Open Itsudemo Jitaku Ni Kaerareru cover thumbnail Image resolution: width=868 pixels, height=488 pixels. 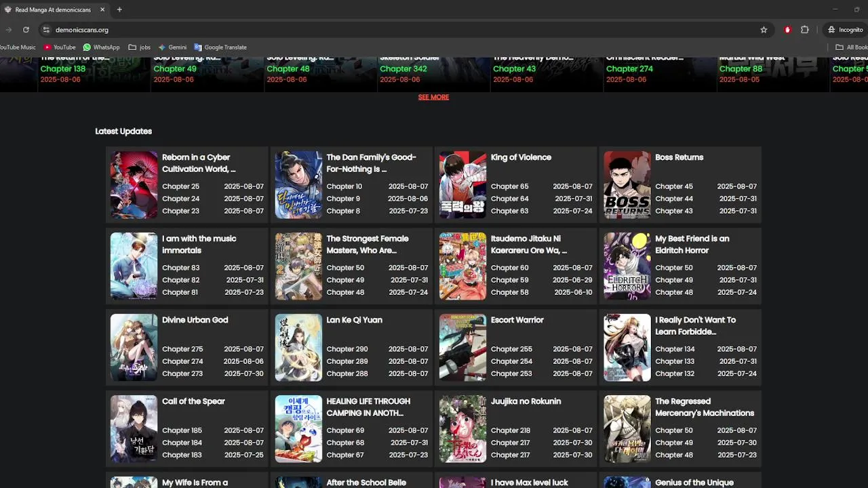(463, 266)
